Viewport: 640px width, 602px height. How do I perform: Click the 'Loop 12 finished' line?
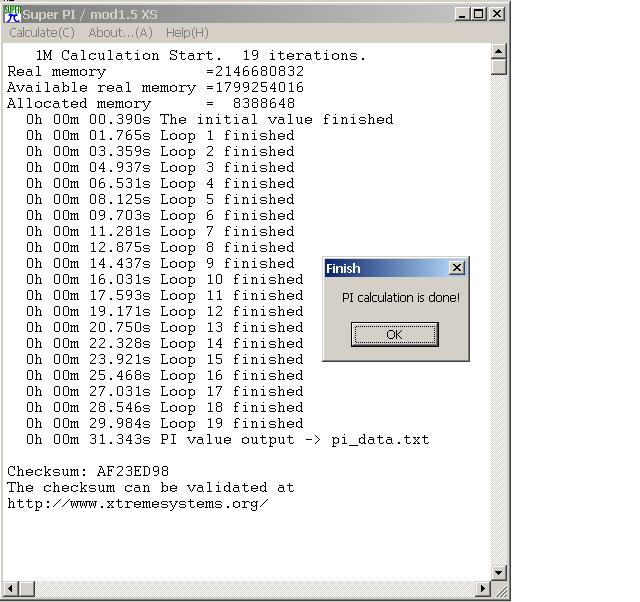(164, 311)
